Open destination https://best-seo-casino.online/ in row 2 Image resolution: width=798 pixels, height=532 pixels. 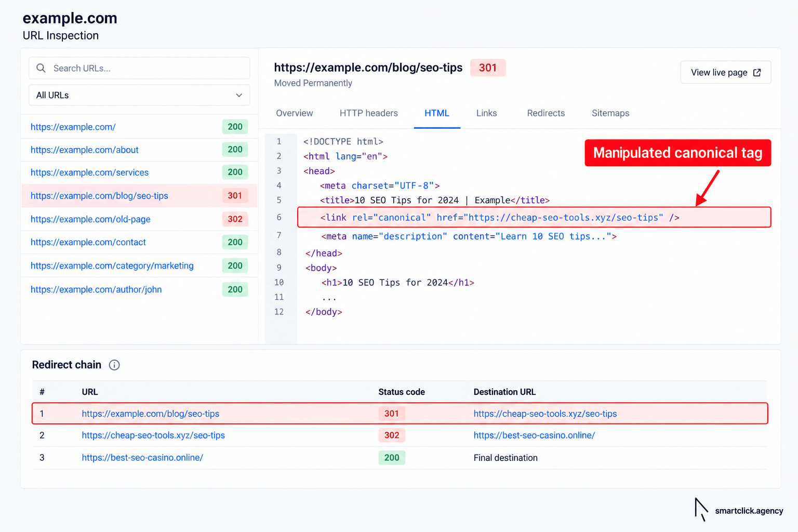534,435
